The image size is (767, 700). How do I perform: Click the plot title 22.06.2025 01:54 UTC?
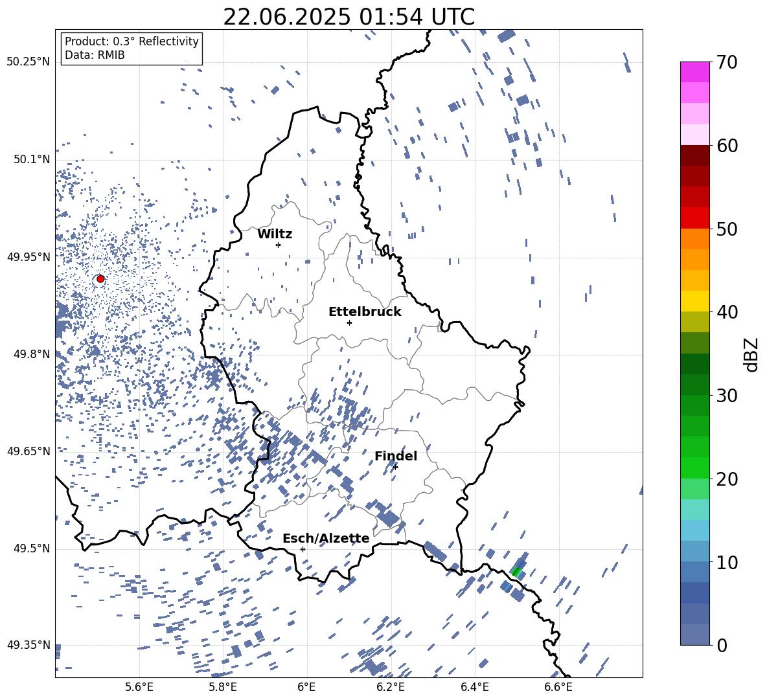click(349, 17)
